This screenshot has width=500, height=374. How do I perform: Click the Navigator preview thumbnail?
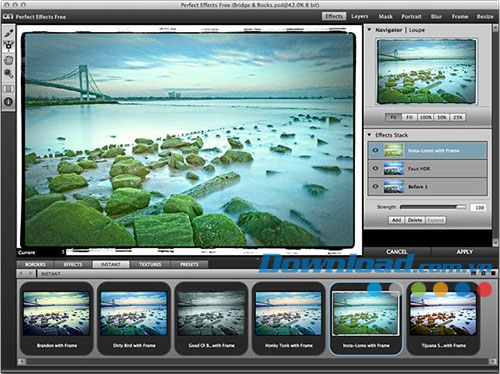pyautogui.click(x=427, y=71)
